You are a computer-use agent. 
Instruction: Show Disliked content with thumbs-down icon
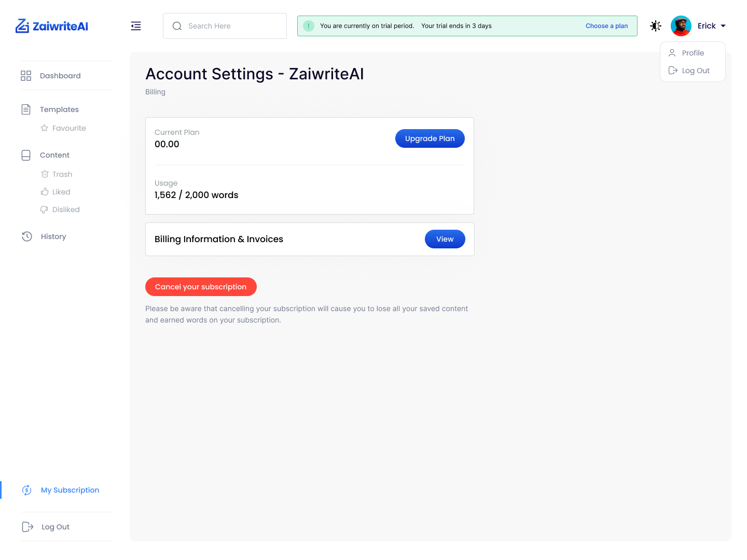click(x=65, y=209)
